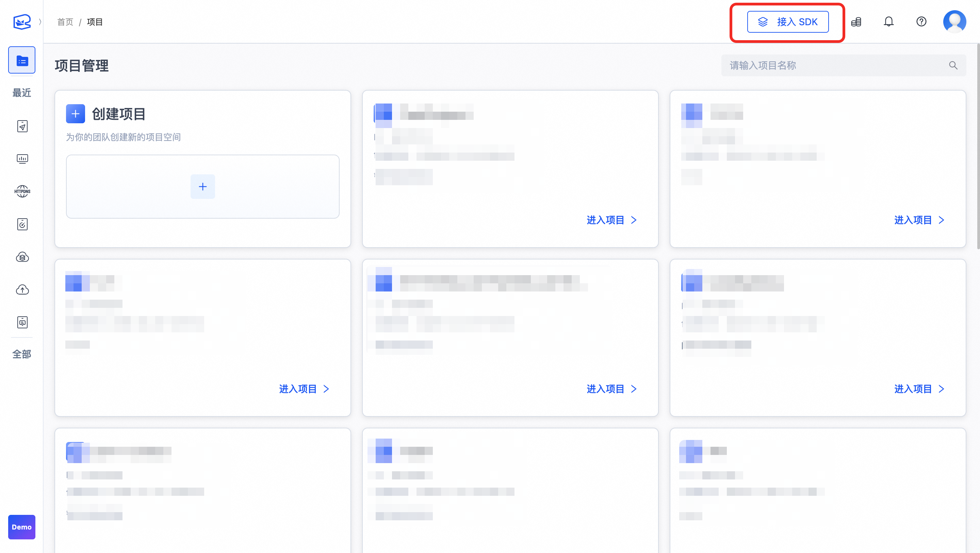Viewport: 980px width, 553px height.
Task: Open the help question mark icon
Action: [x=921, y=22]
